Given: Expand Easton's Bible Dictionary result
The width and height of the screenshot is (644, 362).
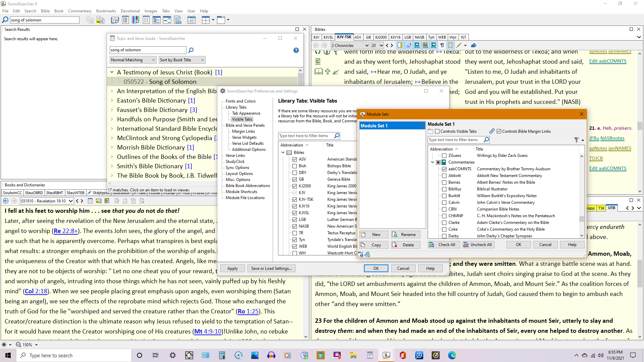Looking at the screenshot, I should click(112, 100).
